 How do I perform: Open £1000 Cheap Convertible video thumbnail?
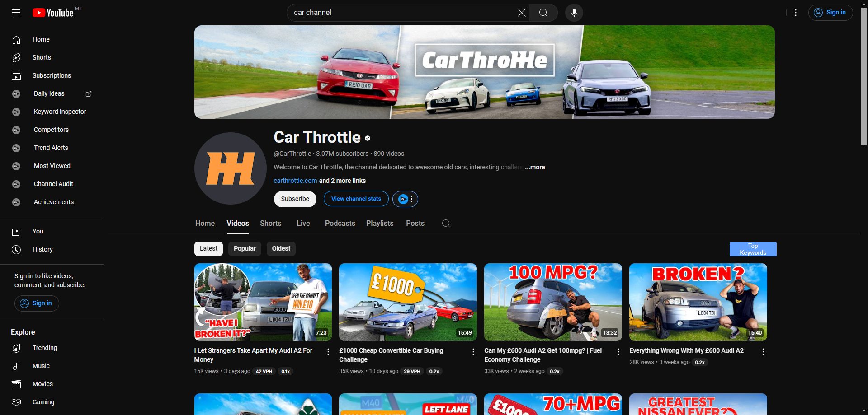click(x=408, y=302)
